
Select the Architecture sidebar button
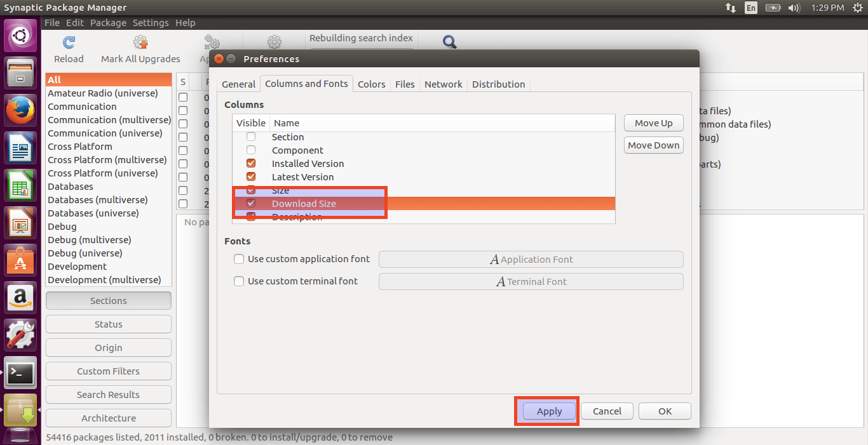[x=108, y=418]
